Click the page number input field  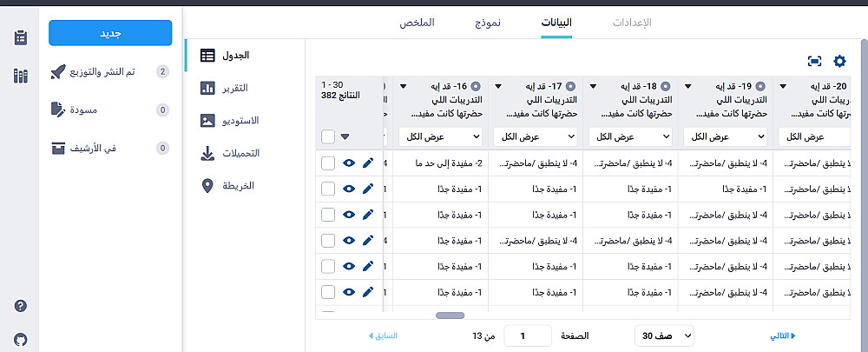click(x=527, y=335)
